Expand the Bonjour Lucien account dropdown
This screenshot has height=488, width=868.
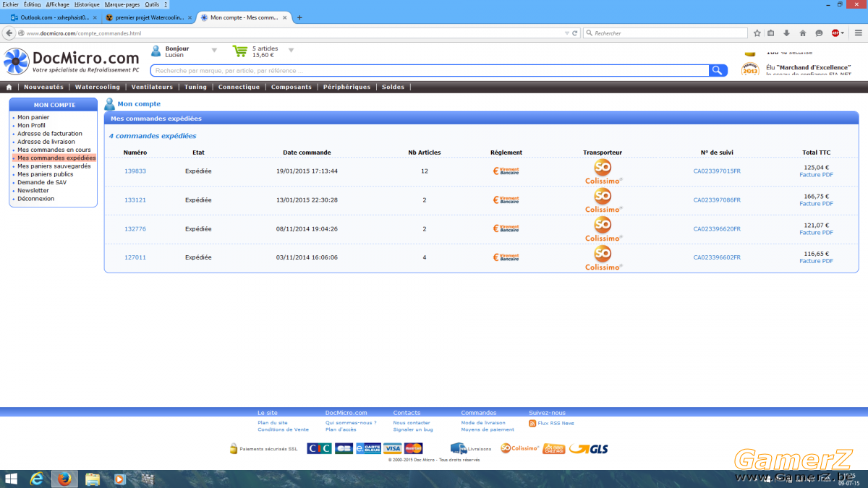click(x=214, y=51)
